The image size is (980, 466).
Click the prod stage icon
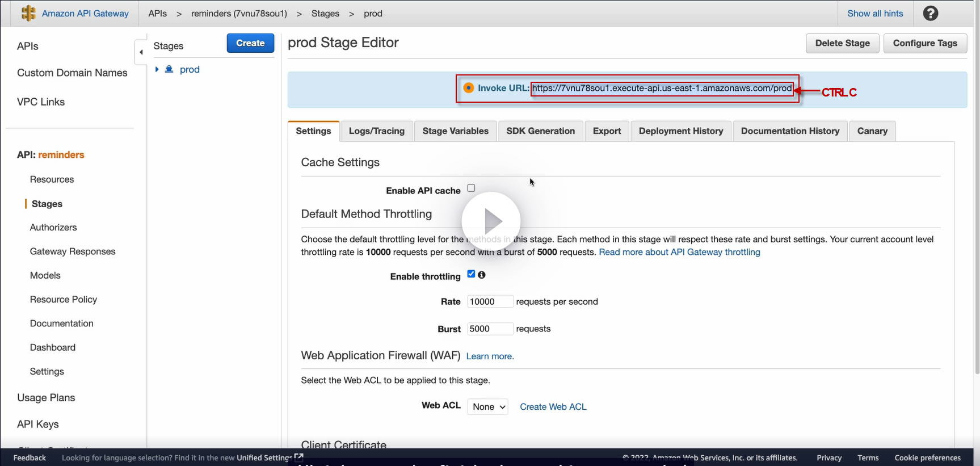coord(169,69)
